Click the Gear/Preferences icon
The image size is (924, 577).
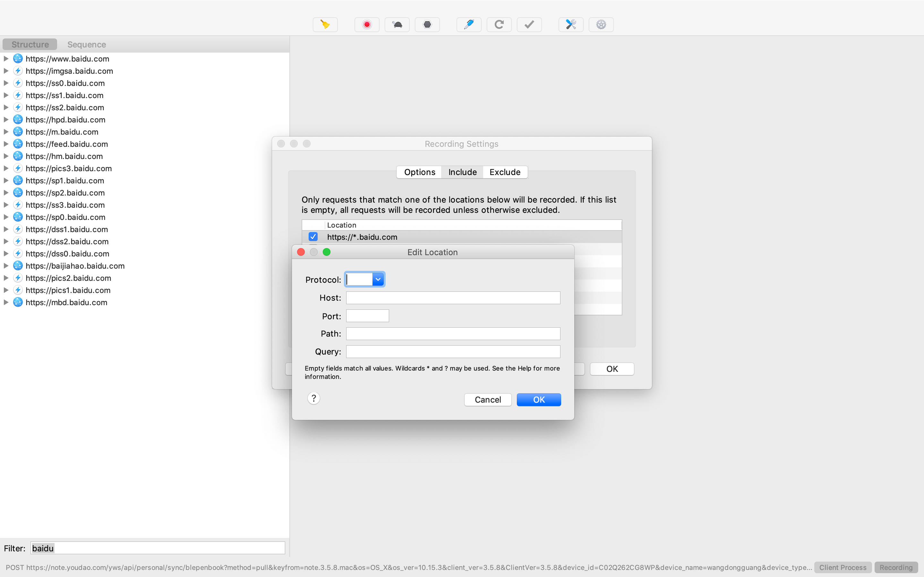(x=601, y=25)
